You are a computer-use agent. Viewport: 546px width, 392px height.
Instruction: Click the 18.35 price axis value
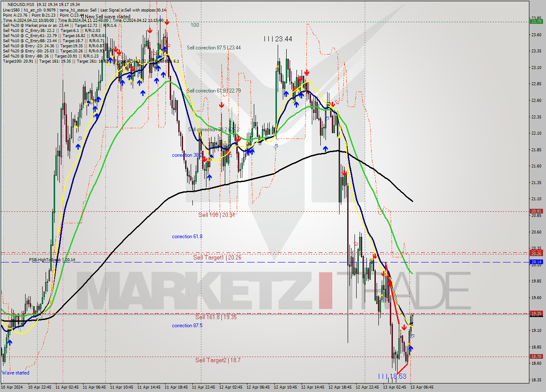click(x=536, y=380)
